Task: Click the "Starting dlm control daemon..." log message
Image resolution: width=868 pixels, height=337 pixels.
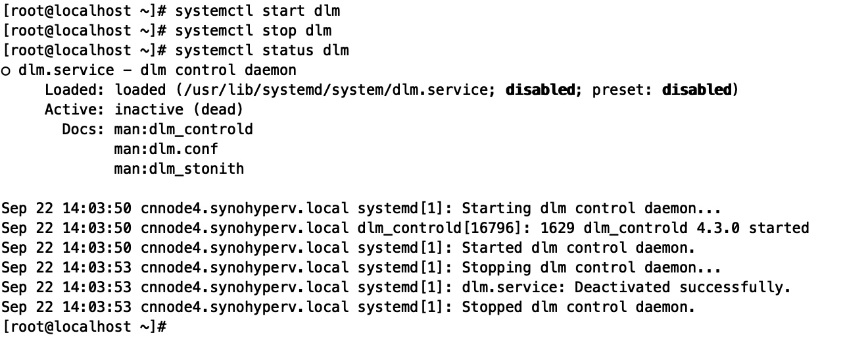Action: 591,209
